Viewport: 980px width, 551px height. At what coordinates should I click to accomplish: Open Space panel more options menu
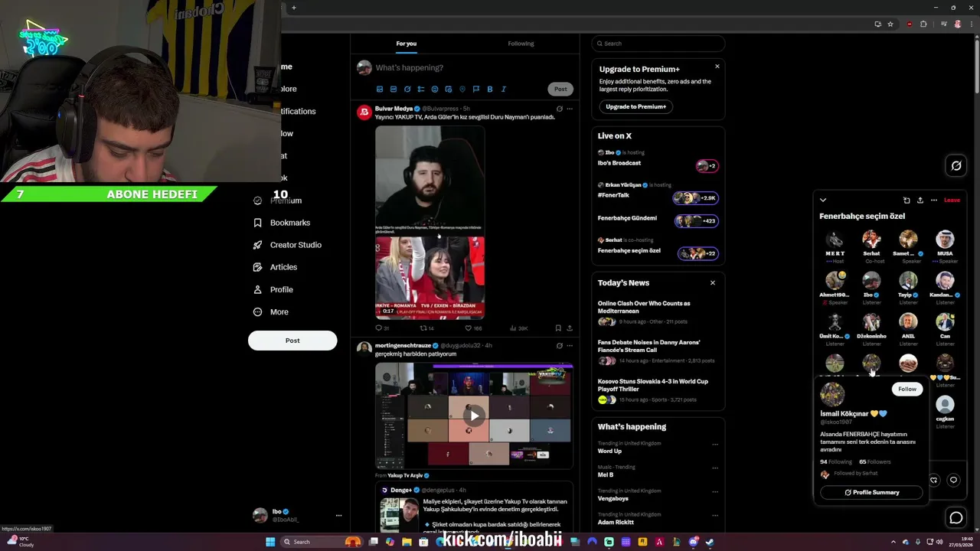pos(934,201)
